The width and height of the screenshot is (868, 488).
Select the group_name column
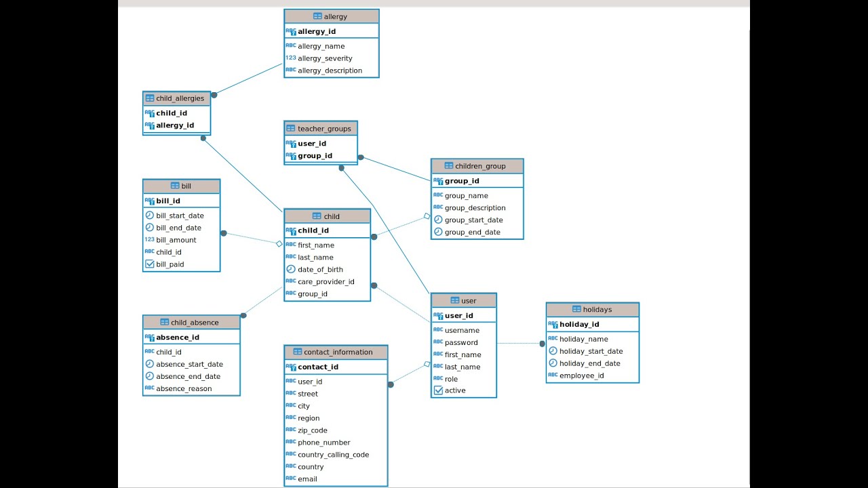tap(467, 196)
